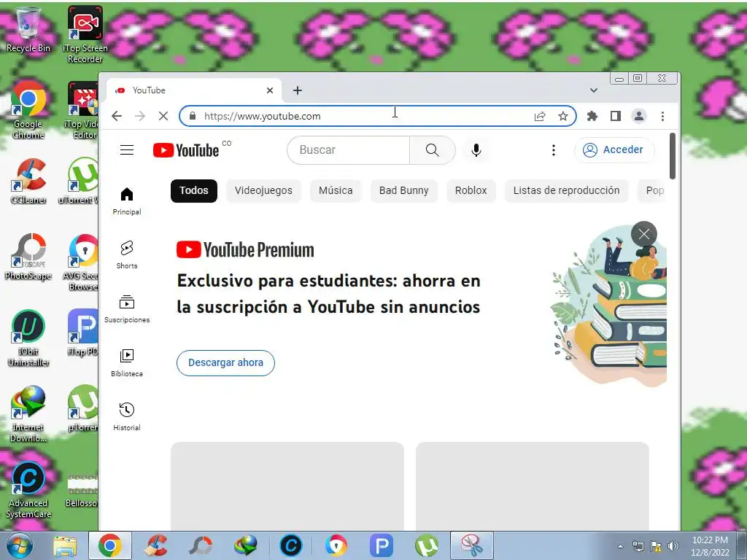Open Suscripciones in the sidebar

[x=127, y=308]
